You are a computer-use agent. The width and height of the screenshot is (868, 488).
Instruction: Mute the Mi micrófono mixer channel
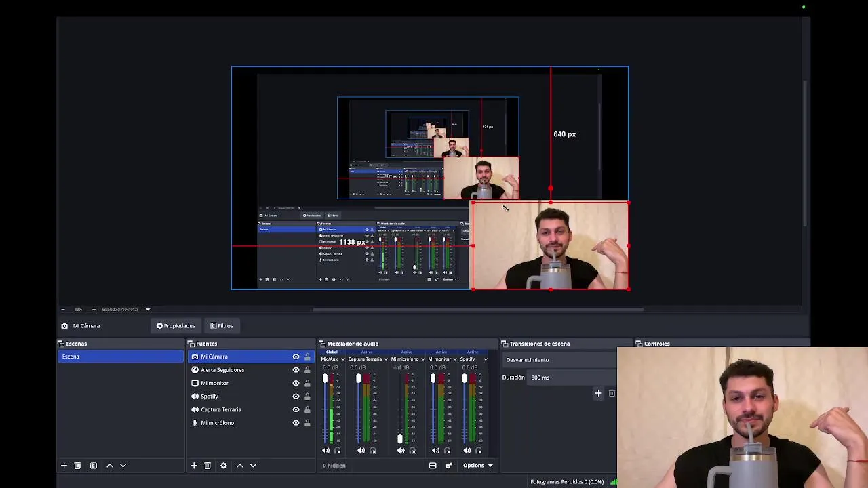401,451
